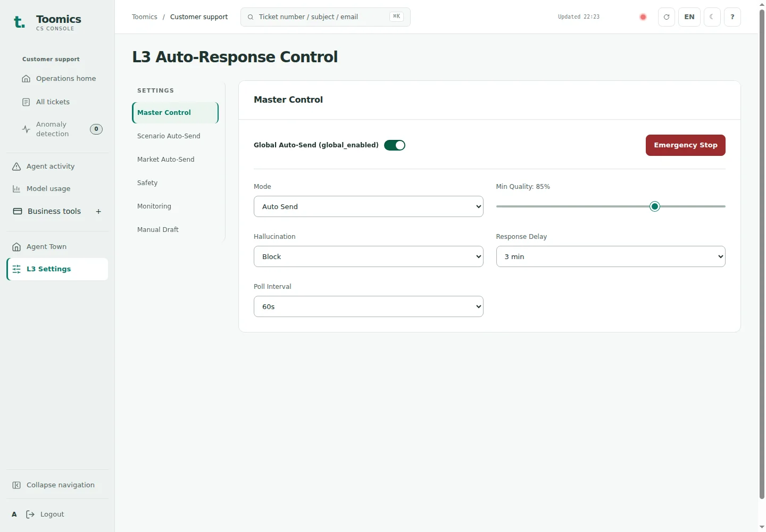Click the Anomaly detection pulse icon
766x532 pixels.
click(x=26, y=129)
